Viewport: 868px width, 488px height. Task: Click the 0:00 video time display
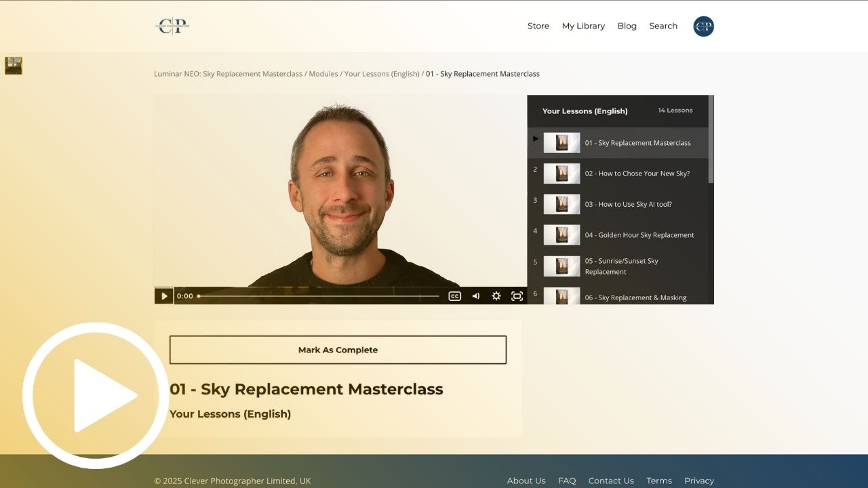[x=185, y=296]
